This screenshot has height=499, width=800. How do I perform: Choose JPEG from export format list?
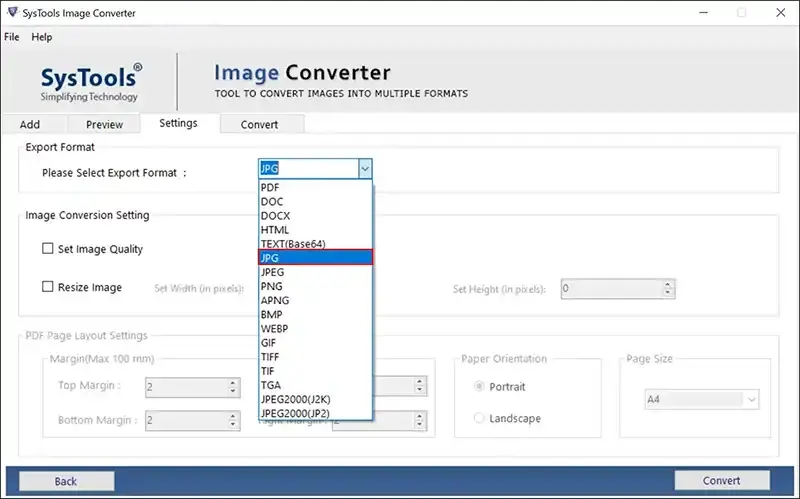[x=315, y=272]
